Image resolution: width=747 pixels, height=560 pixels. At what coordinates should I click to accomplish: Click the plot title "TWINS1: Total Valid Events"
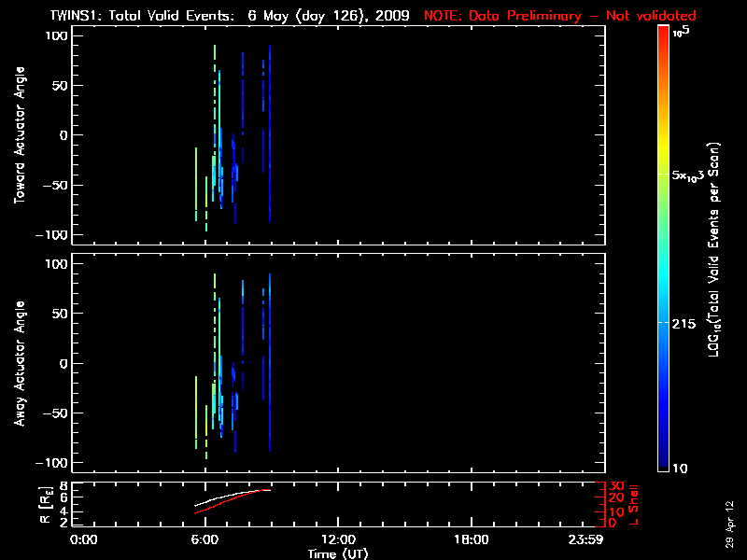point(142,16)
